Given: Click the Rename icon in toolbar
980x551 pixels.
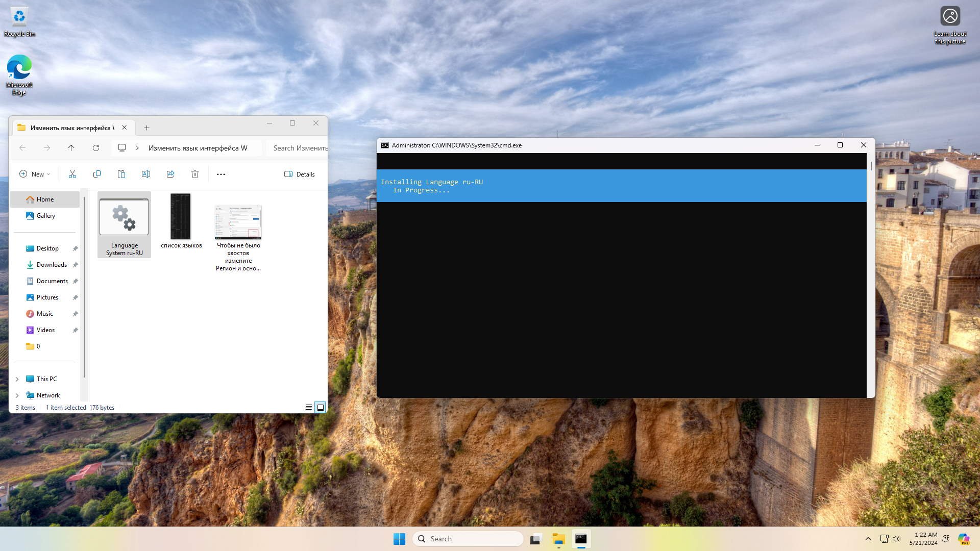Looking at the screenshot, I should (146, 174).
